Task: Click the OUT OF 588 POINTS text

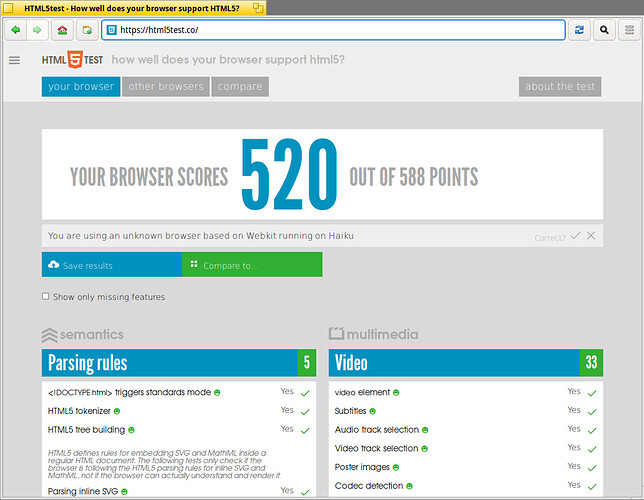Action: (x=414, y=177)
